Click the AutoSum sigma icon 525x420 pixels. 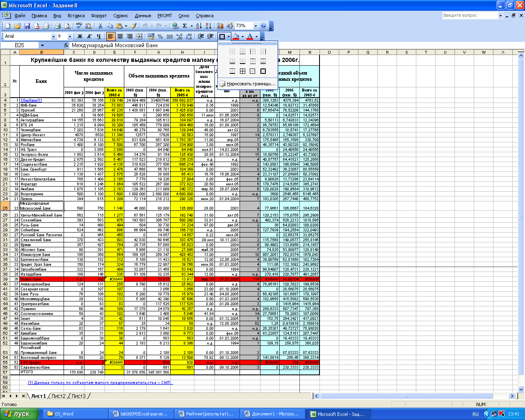pyautogui.click(x=185, y=26)
